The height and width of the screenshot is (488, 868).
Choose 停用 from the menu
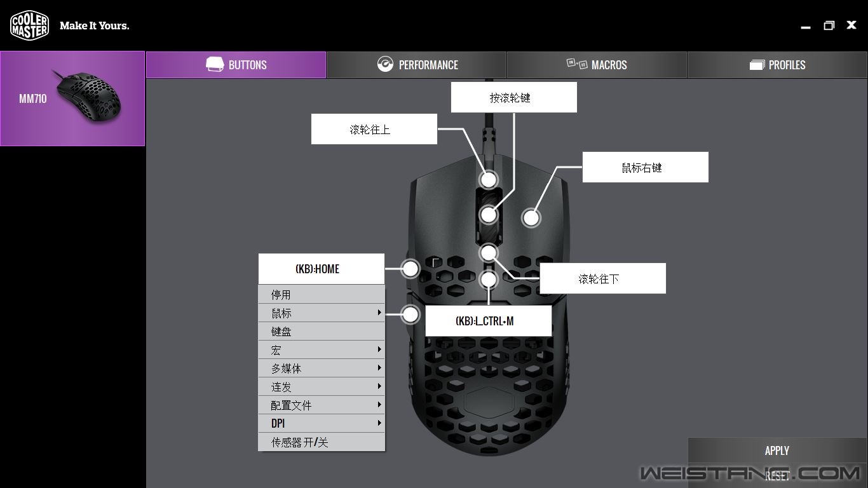point(322,295)
